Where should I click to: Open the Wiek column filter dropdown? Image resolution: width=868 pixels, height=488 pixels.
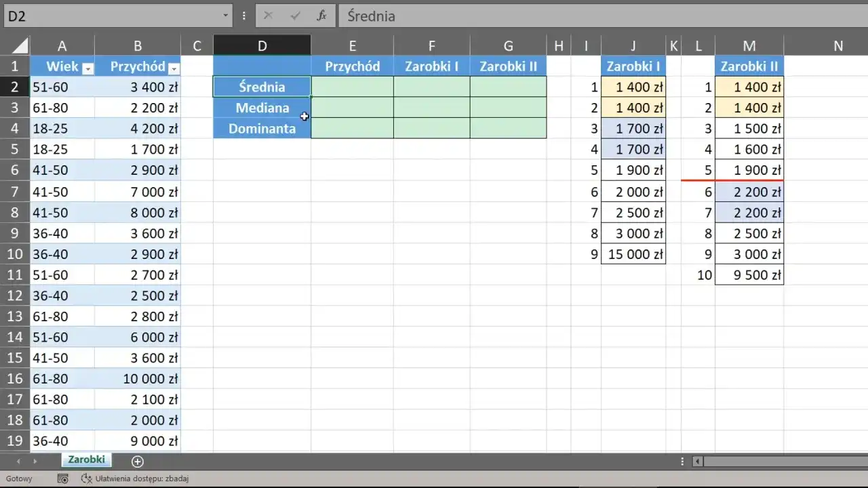[x=87, y=68]
